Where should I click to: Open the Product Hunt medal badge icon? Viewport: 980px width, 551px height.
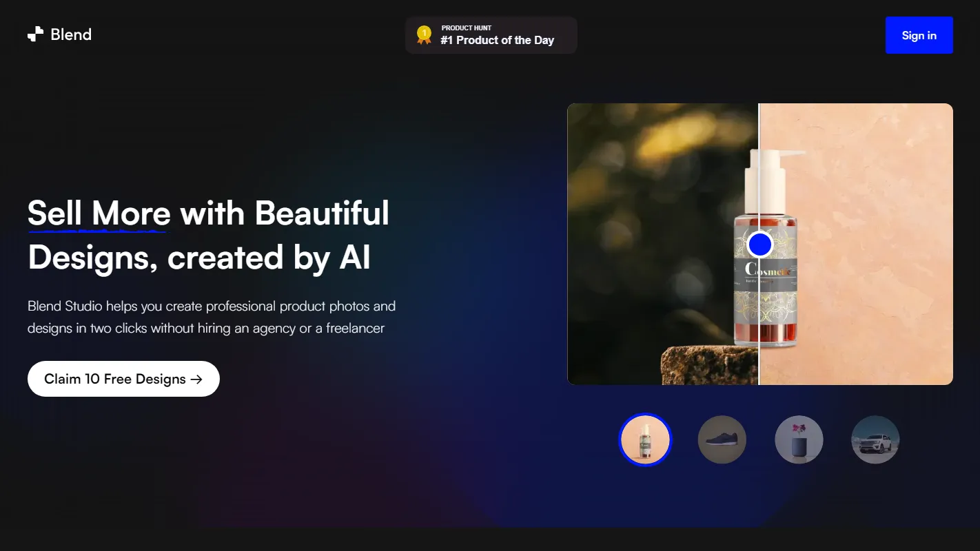coord(424,35)
